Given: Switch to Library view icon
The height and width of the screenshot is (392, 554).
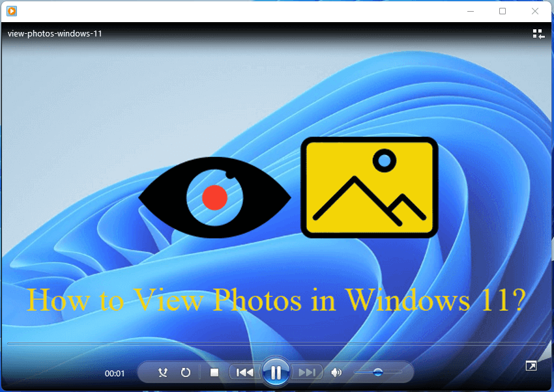Looking at the screenshot, I should [538, 34].
